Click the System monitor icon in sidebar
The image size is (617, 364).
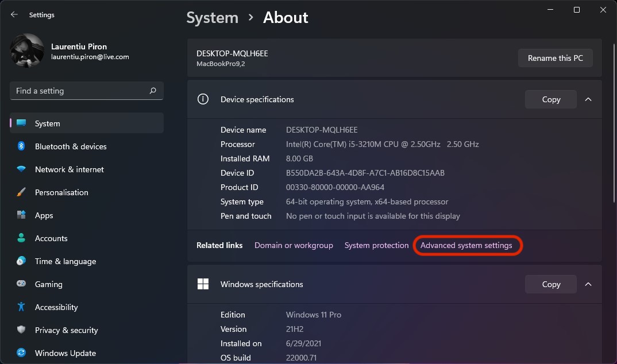(x=21, y=123)
